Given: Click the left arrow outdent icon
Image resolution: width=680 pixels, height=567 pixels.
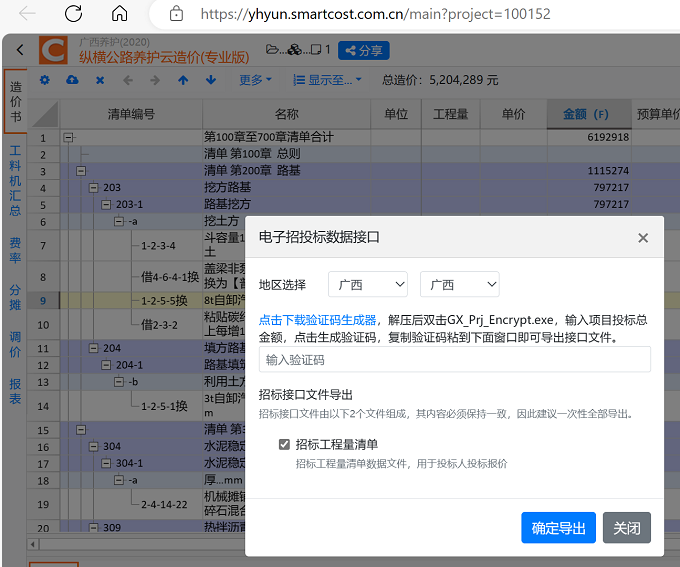Looking at the screenshot, I should tap(128, 80).
